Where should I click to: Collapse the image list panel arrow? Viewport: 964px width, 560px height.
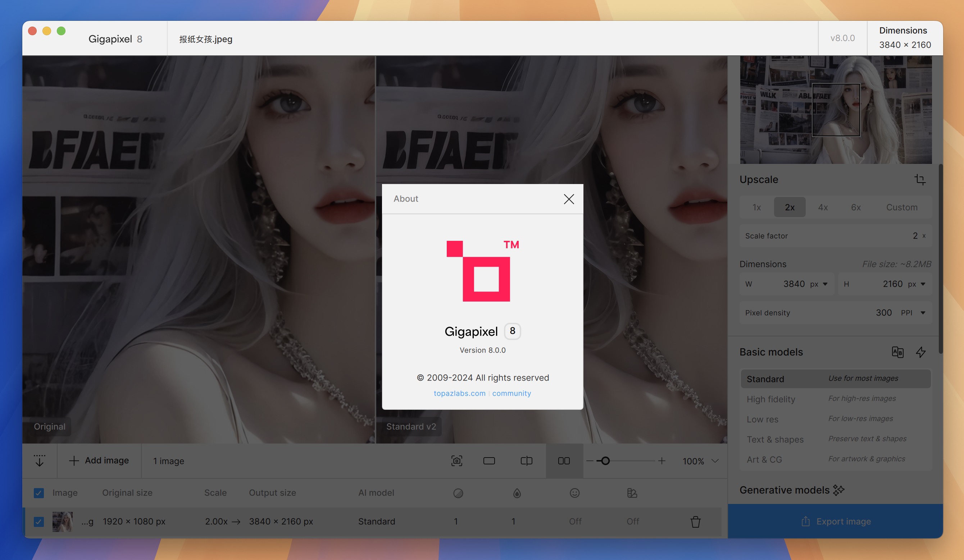(x=40, y=460)
